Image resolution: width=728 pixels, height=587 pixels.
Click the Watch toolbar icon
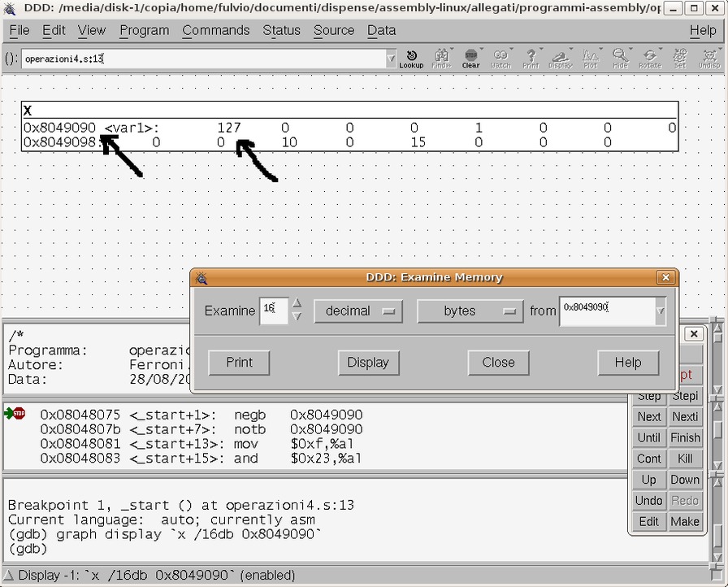click(500, 59)
